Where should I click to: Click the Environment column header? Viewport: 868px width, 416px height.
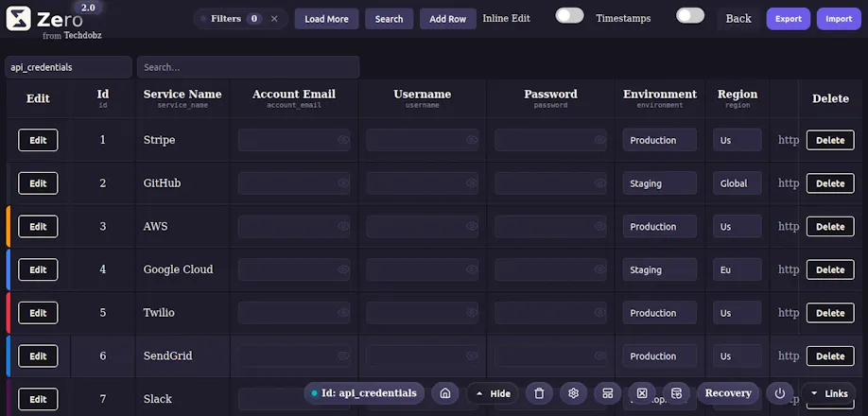[660, 98]
